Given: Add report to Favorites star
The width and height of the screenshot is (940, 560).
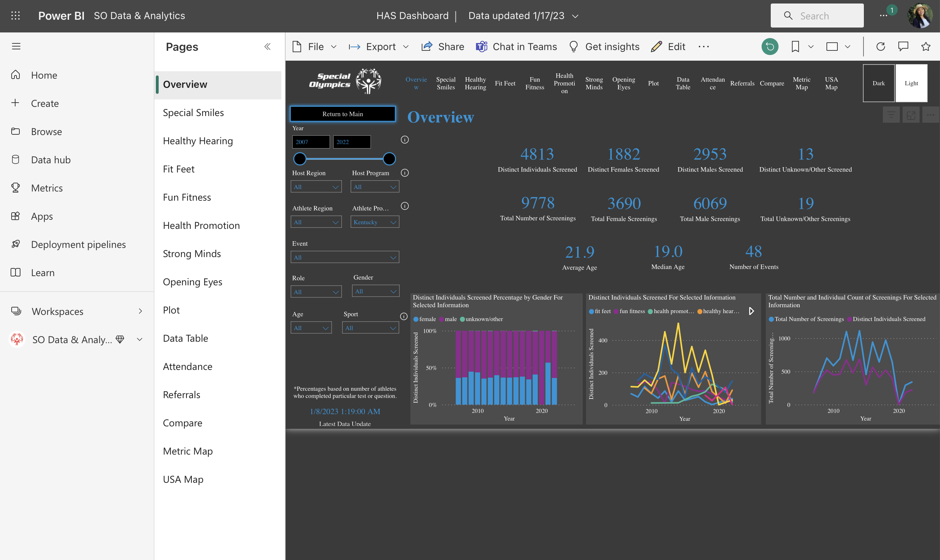Looking at the screenshot, I should (926, 47).
